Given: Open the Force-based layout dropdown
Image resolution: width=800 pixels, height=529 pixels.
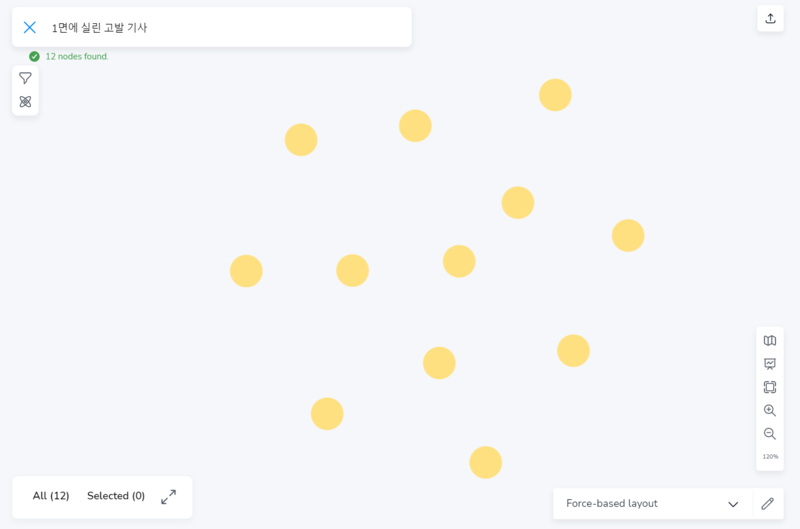Looking at the screenshot, I should [x=640, y=504].
